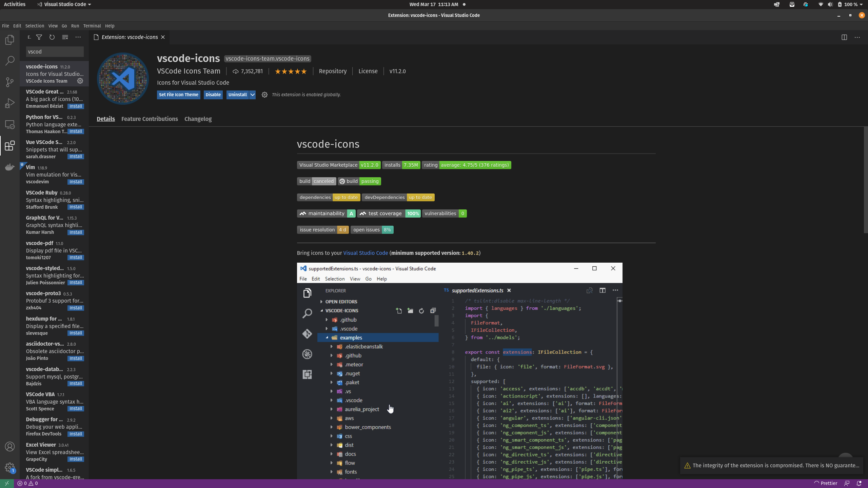This screenshot has width=868, height=488.
Task: Switch to Feature Contributions tab
Action: click(150, 119)
